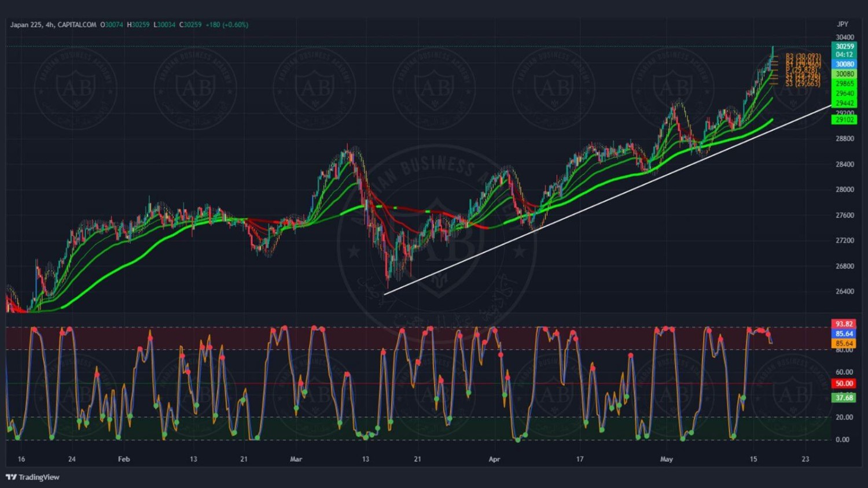Click the 23 date on time axis
868x488 pixels.
[x=806, y=459]
